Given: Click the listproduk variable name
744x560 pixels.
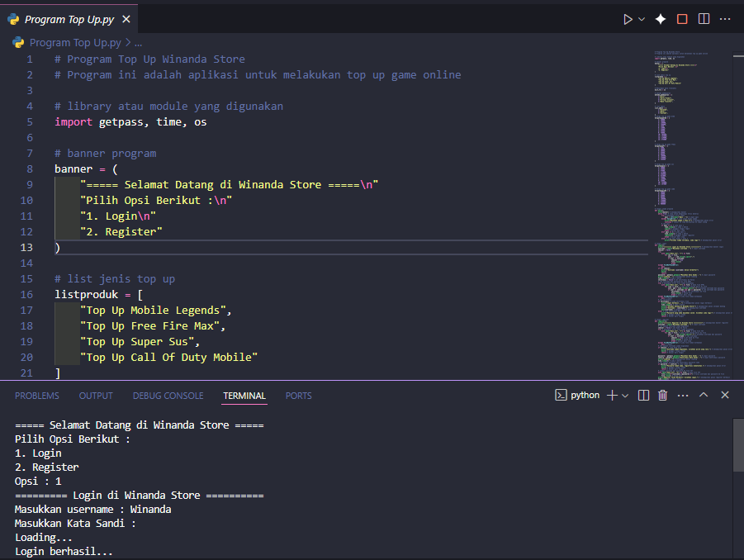Looking at the screenshot, I should coord(87,294).
